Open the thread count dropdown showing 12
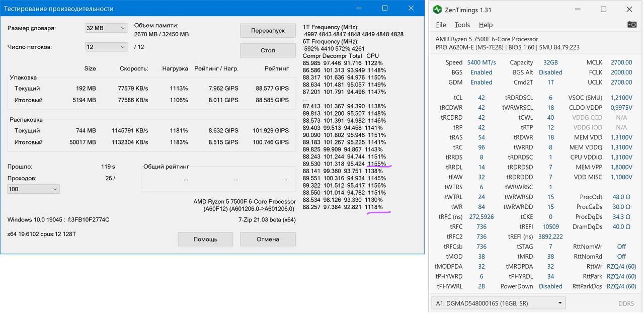This screenshot has height=318, width=644. click(106, 47)
